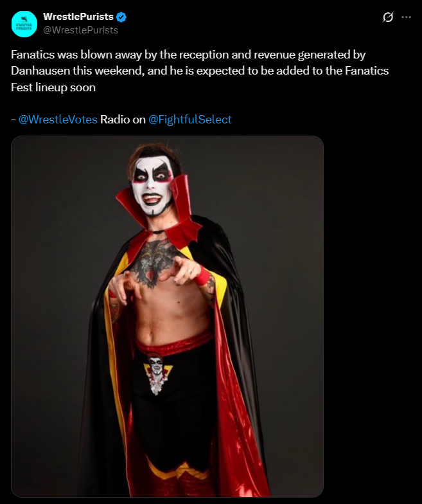Open the three-dot More options menu

pyautogui.click(x=406, y=17)
